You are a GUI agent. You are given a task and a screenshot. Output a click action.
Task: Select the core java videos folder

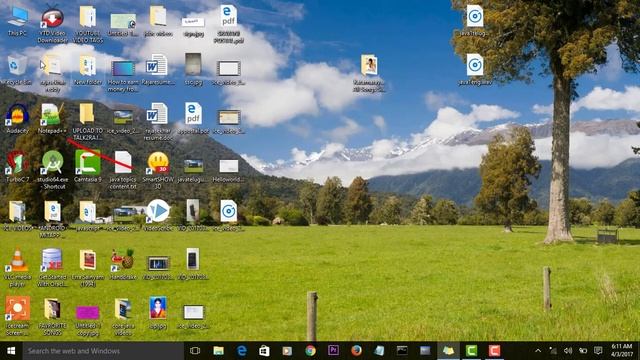pyautogui.click(x=123, y=316)
